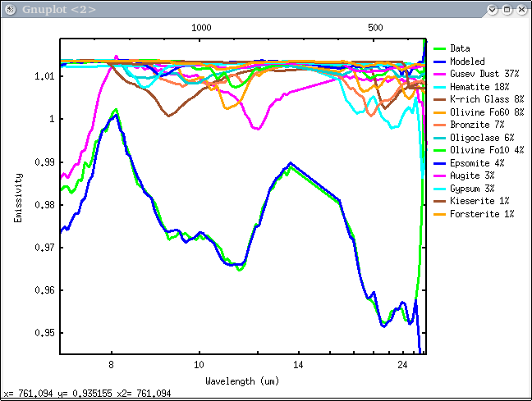Image resolution: width=532 pixels, height=401 pixels.
Task: Click the orange Forsterite legend line sample
Action: (440, 214)
